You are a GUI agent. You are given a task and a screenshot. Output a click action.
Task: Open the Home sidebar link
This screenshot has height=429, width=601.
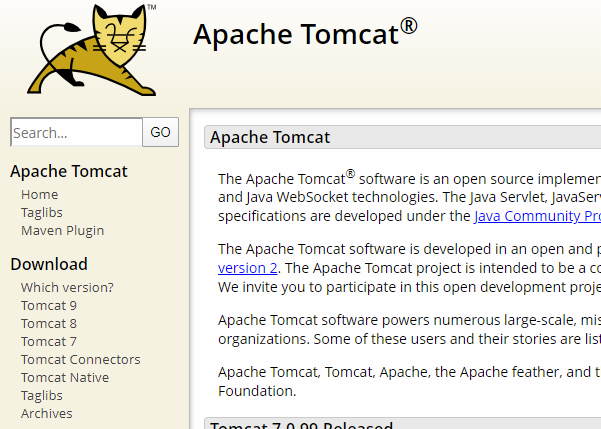(x=39, y=194)
